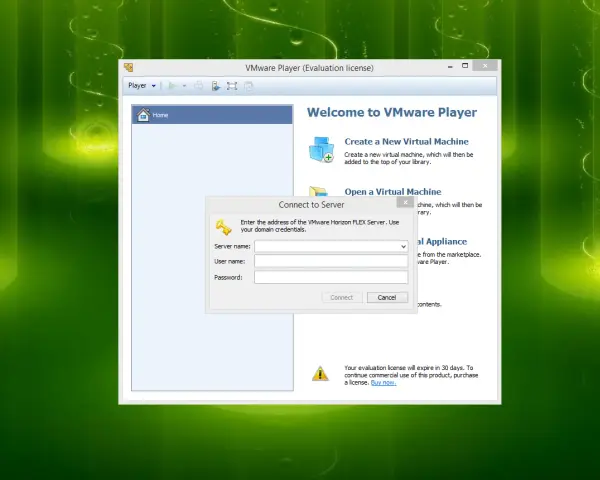Viewport: 600px width, 480px height.
Task: Click the Open a Virtual Machine folder icon
Action: (319, 191)
